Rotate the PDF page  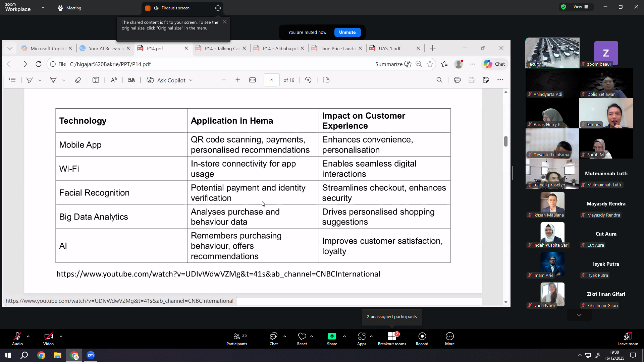(x=308, y=80)
